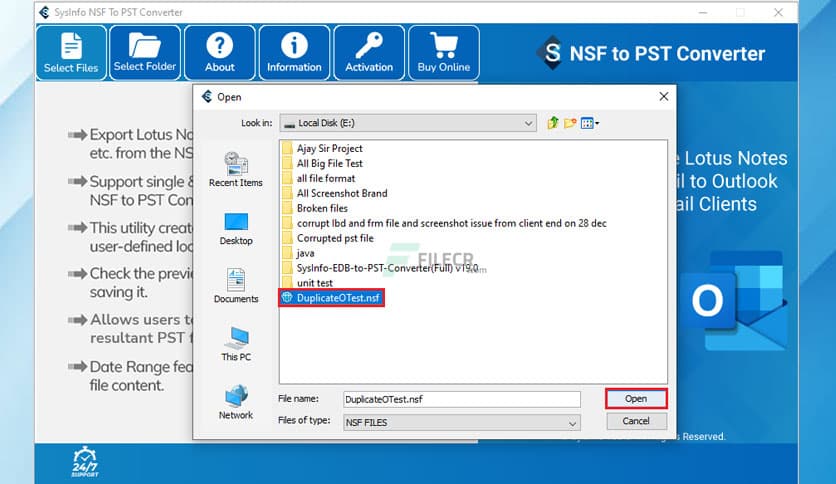Minimize the SysInfo NSF converter window

[703, 12]
